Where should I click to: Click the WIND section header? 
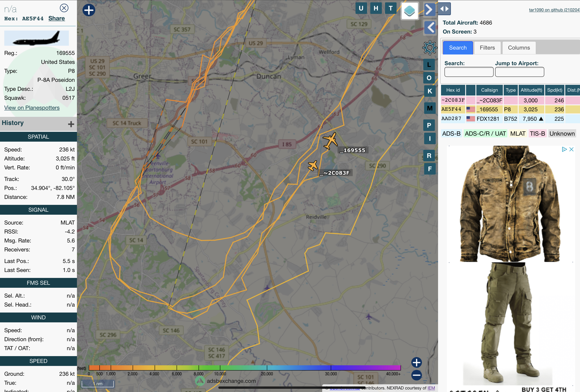click(38, 317)
